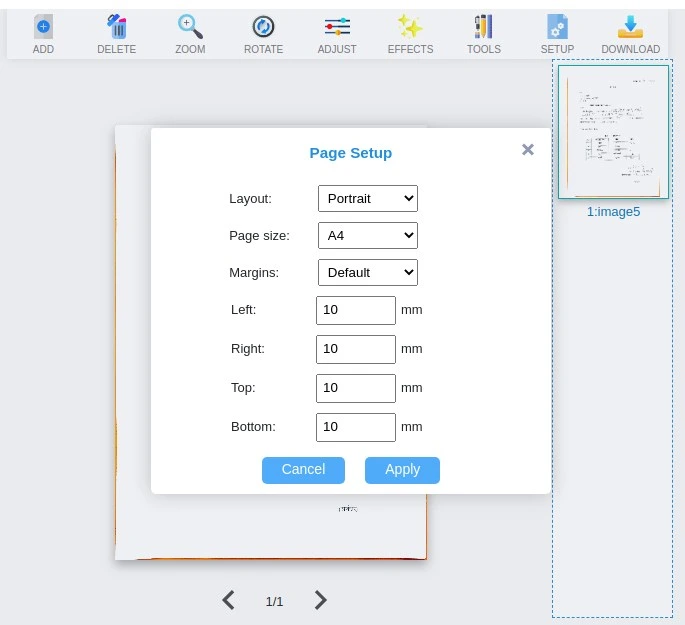Open the Page size A4 dropdown
The image size is (685, 625).
coord(367,235)
